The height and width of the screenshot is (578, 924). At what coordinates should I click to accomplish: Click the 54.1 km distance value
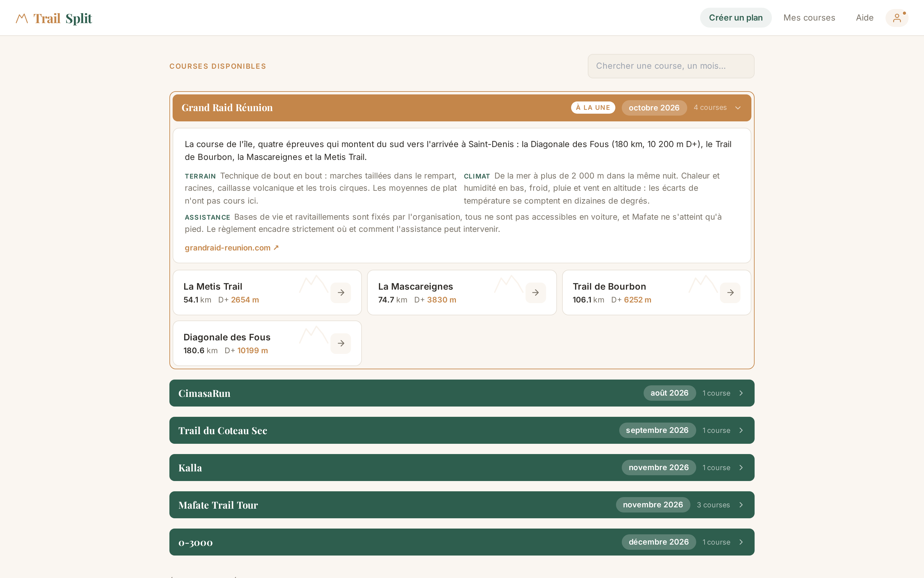[197, 300]
